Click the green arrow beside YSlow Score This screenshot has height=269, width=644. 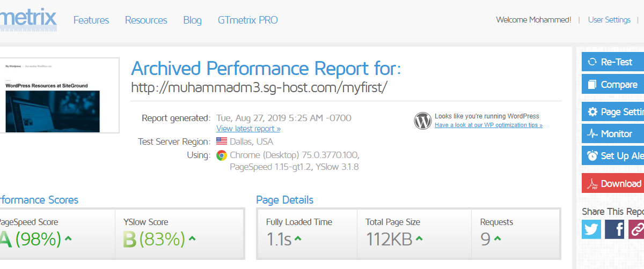click(192, 238)
